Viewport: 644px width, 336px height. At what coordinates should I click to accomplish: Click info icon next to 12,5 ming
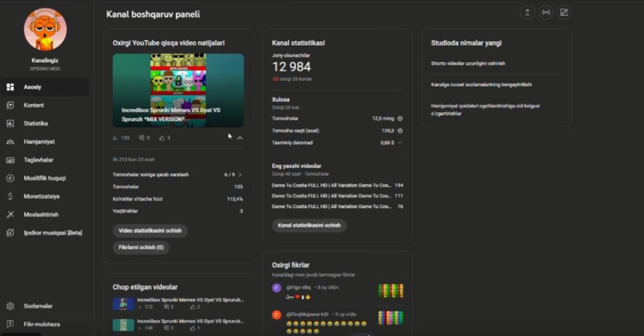[400, 118]
